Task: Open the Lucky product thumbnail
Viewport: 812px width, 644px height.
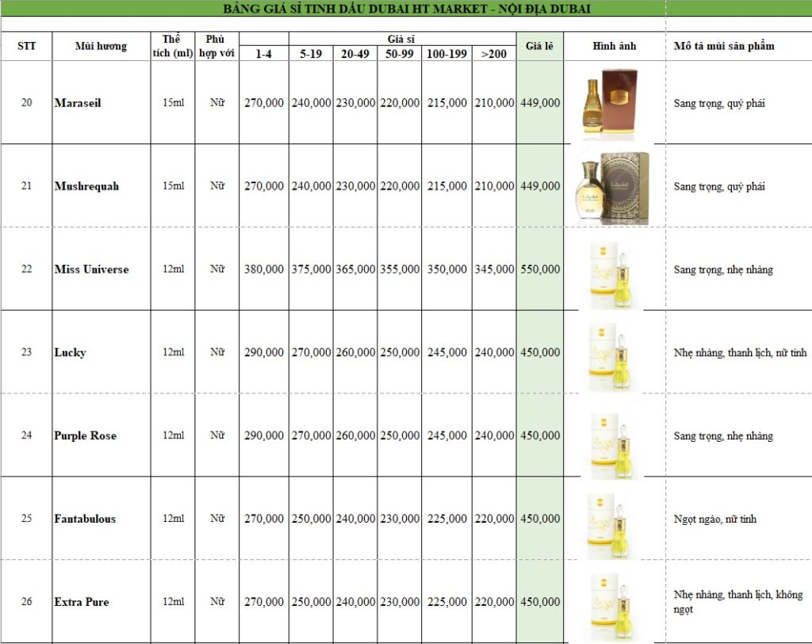Action: 614,353
